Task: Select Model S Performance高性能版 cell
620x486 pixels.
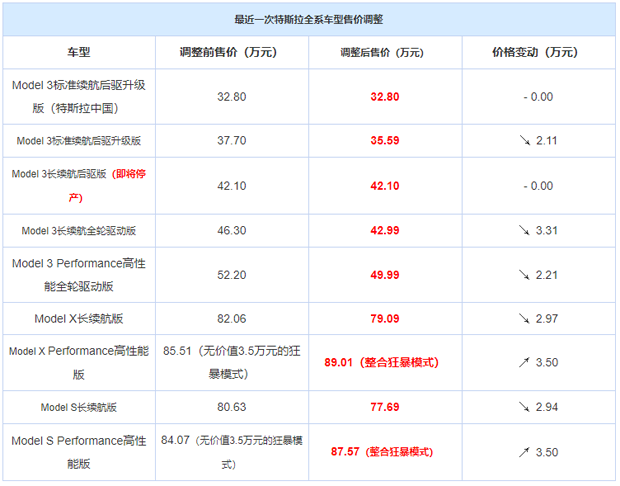Action: pos(79,452)
